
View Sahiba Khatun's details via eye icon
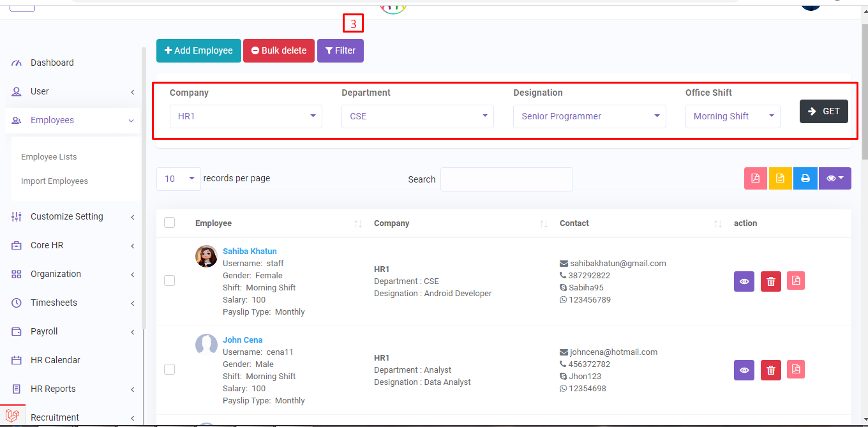click(x=744, y=281)
